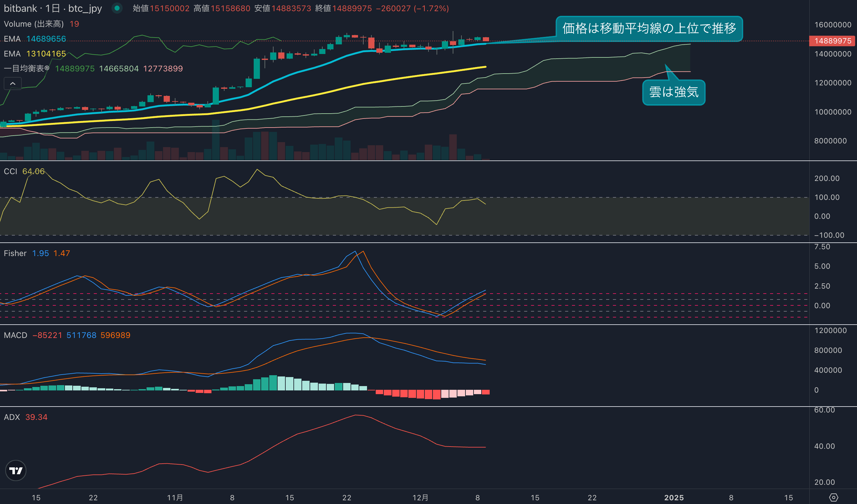857x504 pixels.
Task: Click the bitbank btc_jpy symbol title
Action: tap(53, 8)
